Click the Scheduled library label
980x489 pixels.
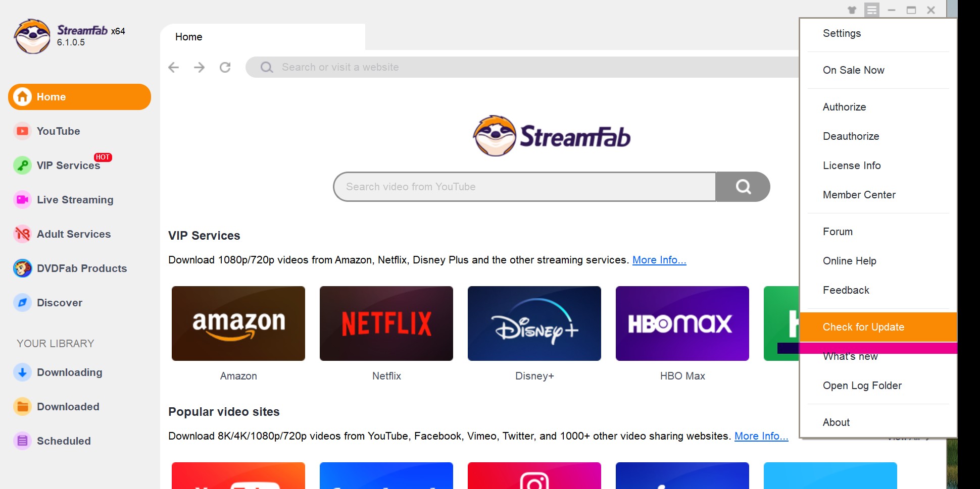(x=64, y=441)
